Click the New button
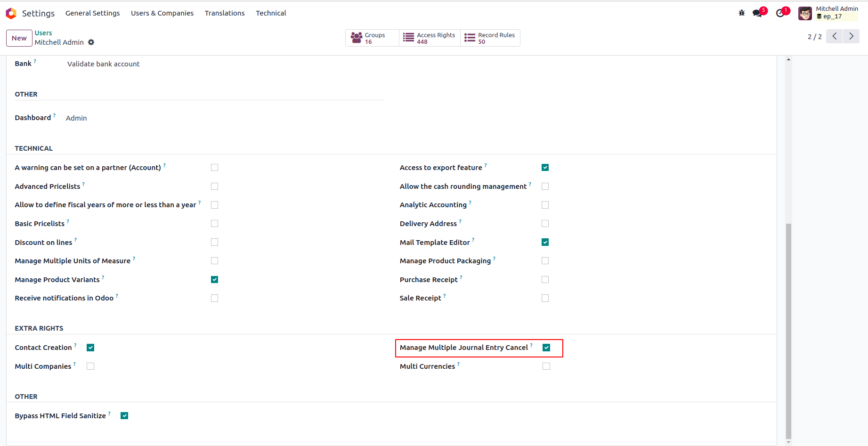868x446 pixels. (19, 38)
